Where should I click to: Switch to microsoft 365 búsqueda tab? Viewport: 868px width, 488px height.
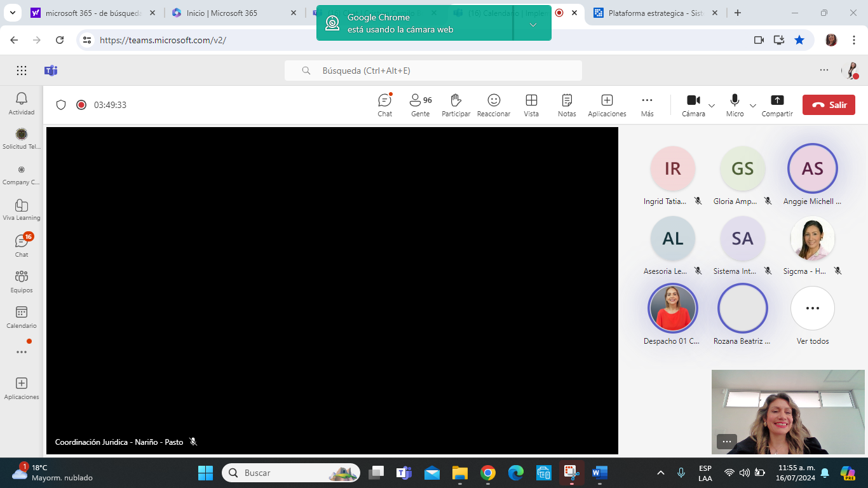93,13
